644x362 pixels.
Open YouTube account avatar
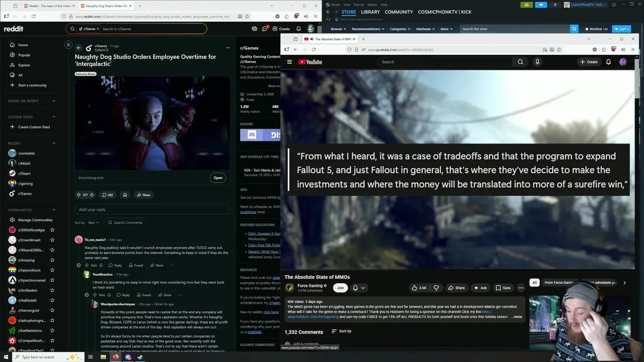point(623,62)
